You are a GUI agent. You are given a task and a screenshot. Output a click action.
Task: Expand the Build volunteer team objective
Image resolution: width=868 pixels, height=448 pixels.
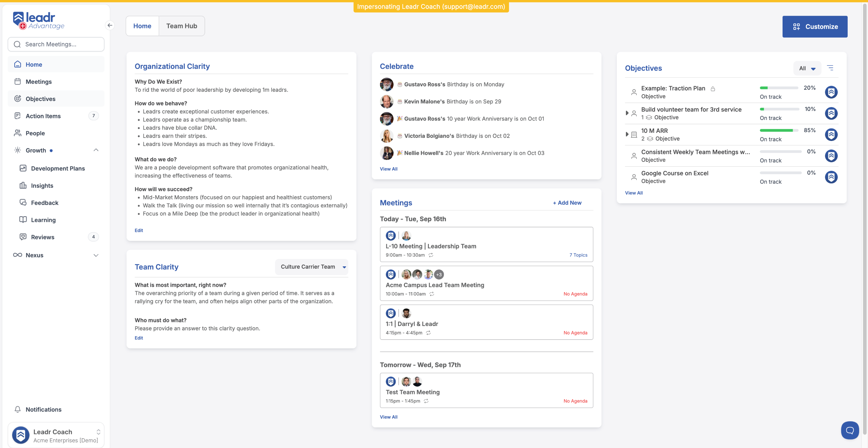click(x=627, y=113)
